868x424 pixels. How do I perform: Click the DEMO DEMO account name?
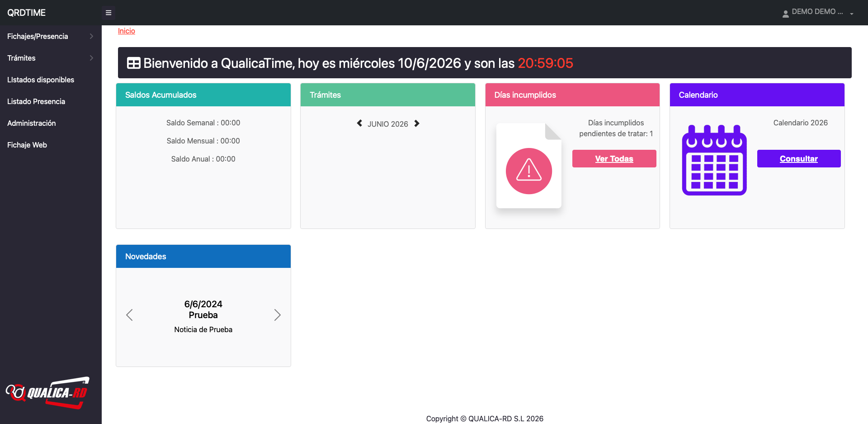tap(817, 12)
